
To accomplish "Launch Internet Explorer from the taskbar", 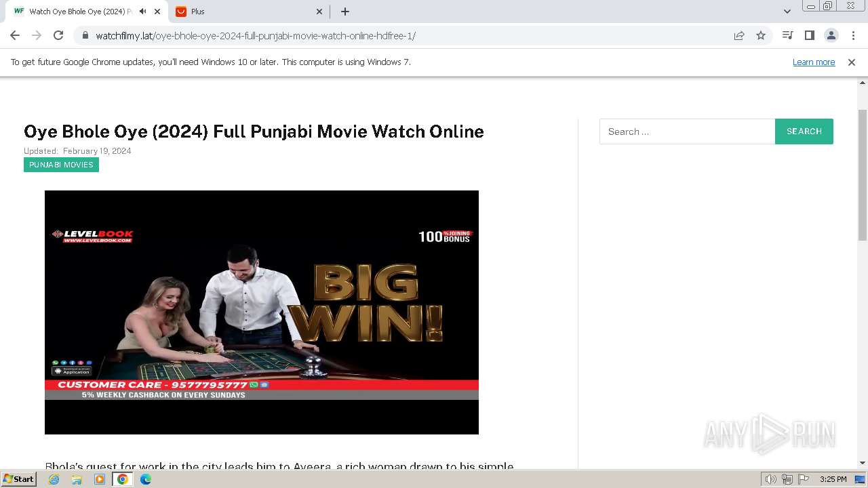I will [54, 479].
